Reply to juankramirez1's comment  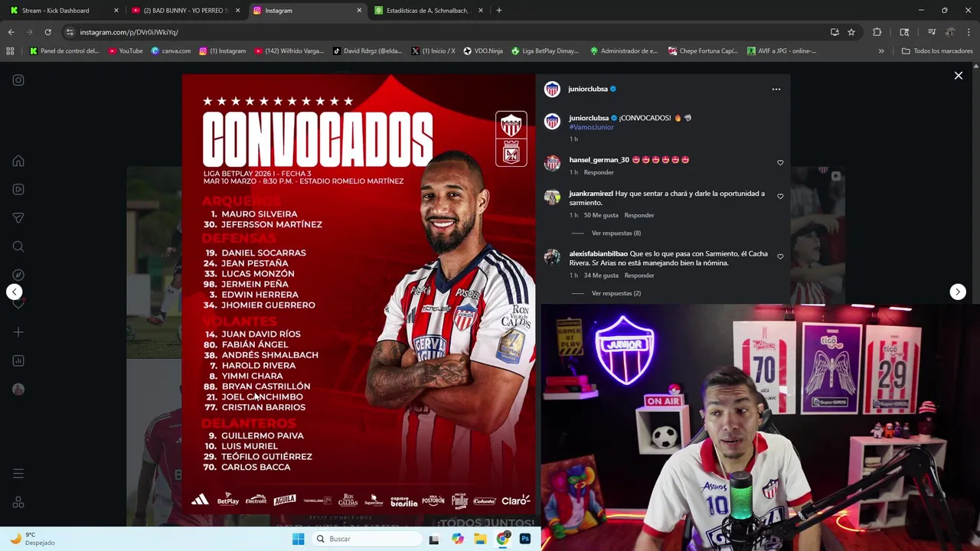(639, 215)
